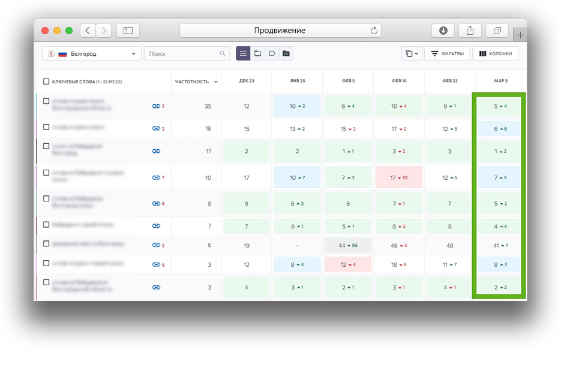Select the ФЕВ 16 column header
The height and width of the screenshot is (392, 561).
click(399, 81)
